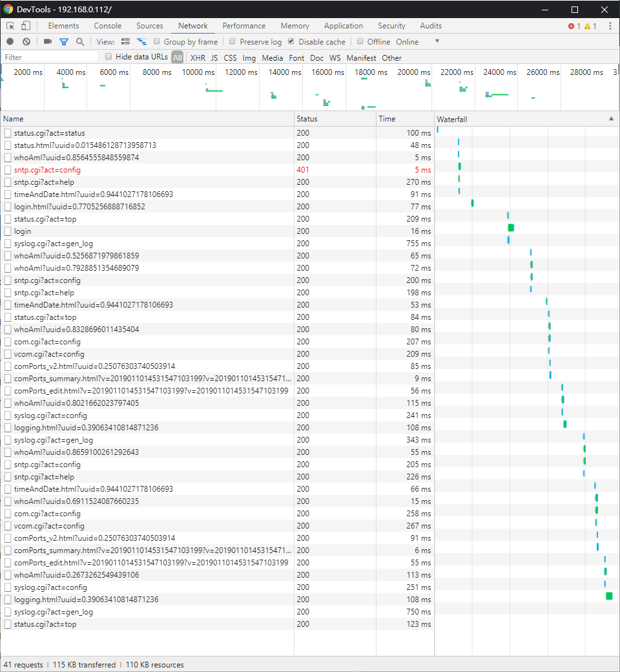Toggle the filter funnel icon
The height and width of the screenshot is (672, 620).
tap(64, 41)
